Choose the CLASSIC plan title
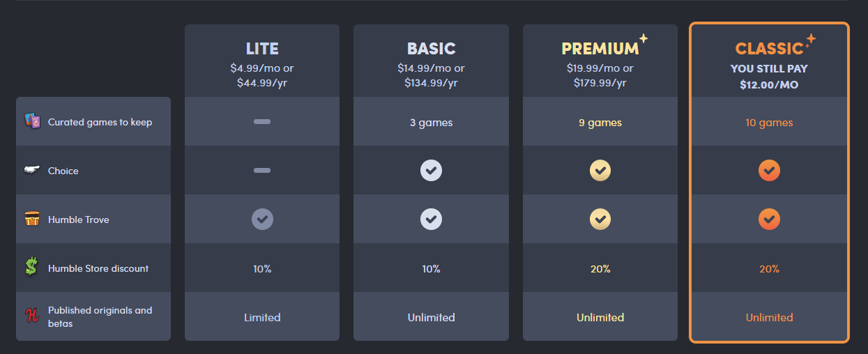Image resolution: width=868 pixels, height=354 pixels. click(769, 49)
